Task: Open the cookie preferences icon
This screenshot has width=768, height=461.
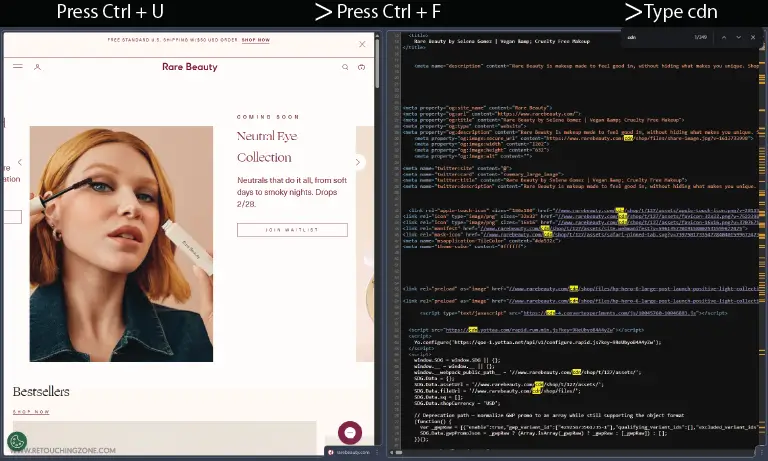Action: 17,441
